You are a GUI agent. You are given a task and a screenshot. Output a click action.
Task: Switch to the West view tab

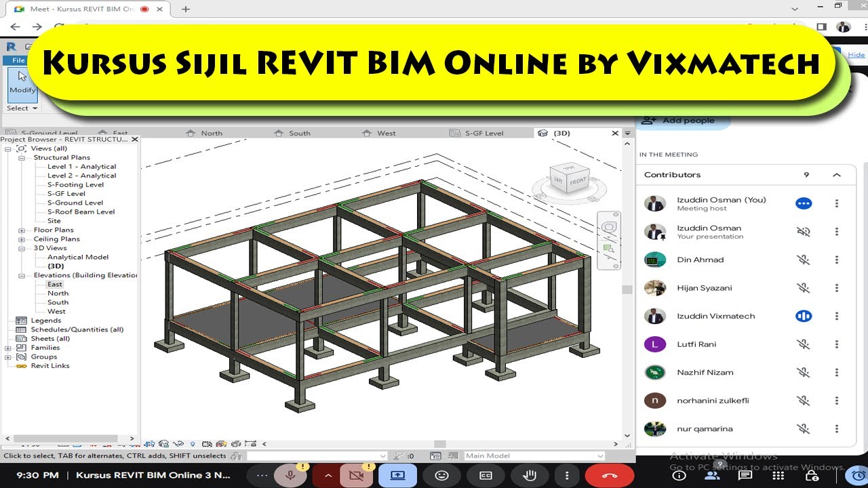point(387,133)
